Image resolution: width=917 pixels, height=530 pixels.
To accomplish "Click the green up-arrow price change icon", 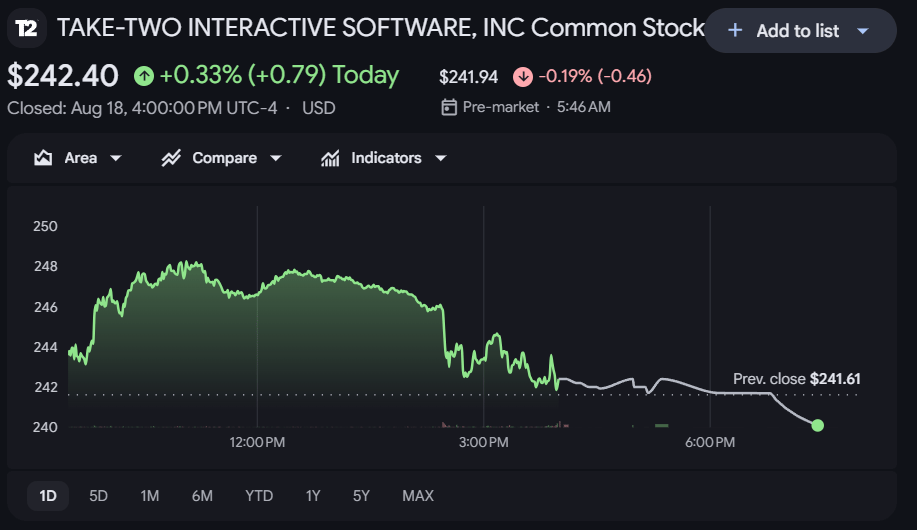I will click(x=144, y=76).
